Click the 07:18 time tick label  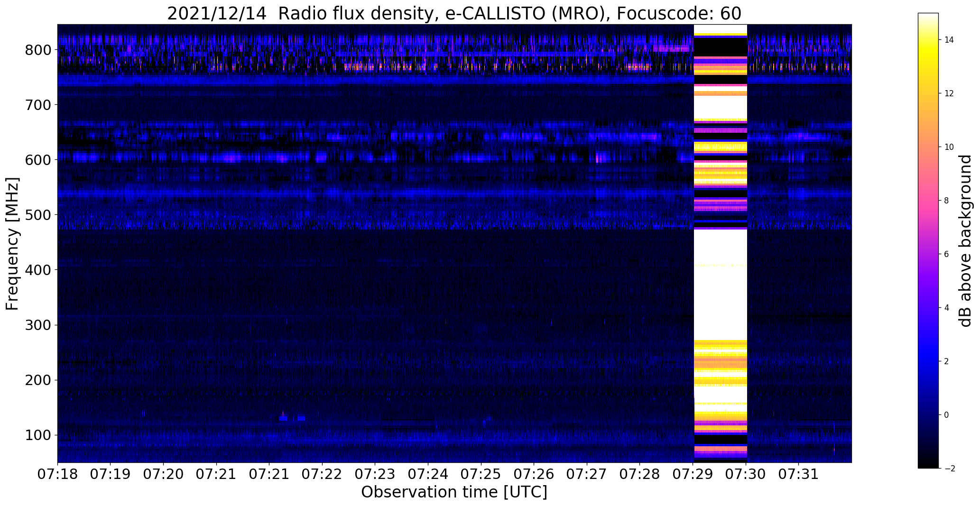57,474
